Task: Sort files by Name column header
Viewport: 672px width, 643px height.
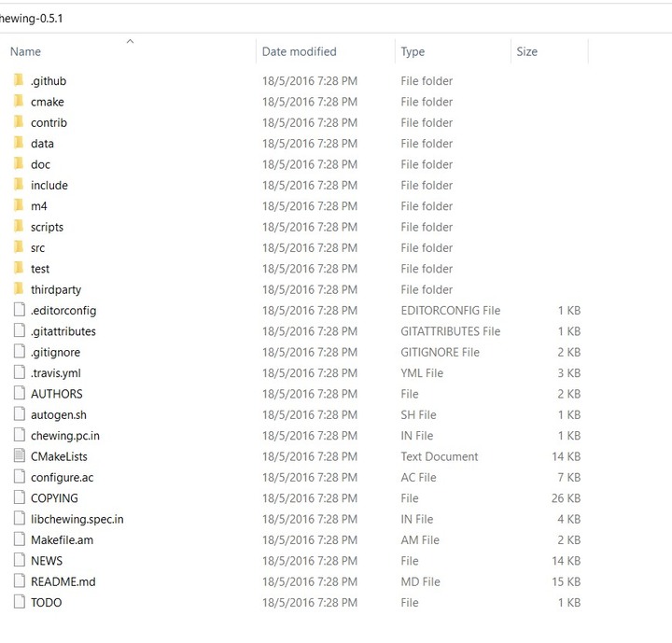Action: (26, 51)
